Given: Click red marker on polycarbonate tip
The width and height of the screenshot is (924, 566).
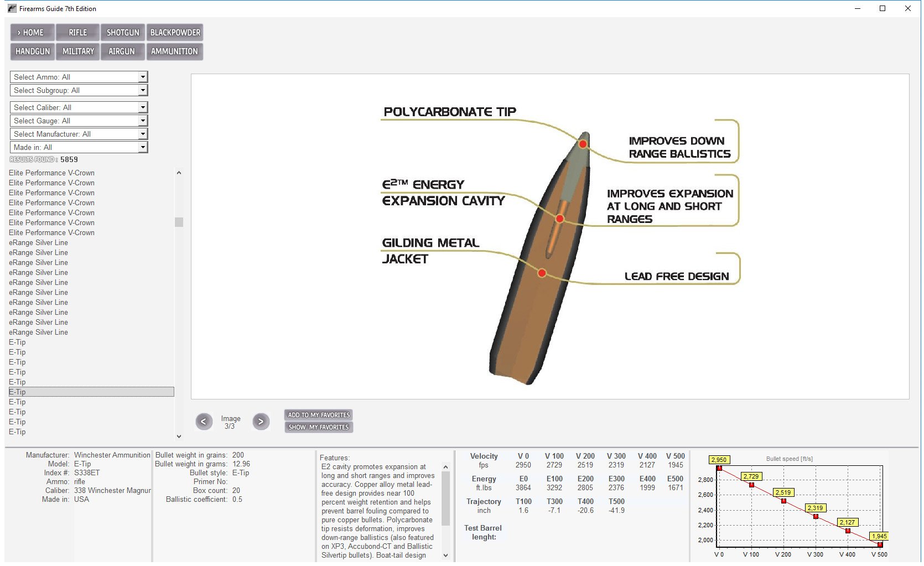Looking at the screenshot, I should 583,144.
